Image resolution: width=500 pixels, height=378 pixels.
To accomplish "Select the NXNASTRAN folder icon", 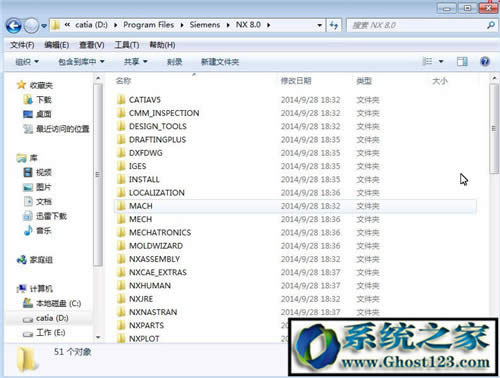I will coord(121,312).
